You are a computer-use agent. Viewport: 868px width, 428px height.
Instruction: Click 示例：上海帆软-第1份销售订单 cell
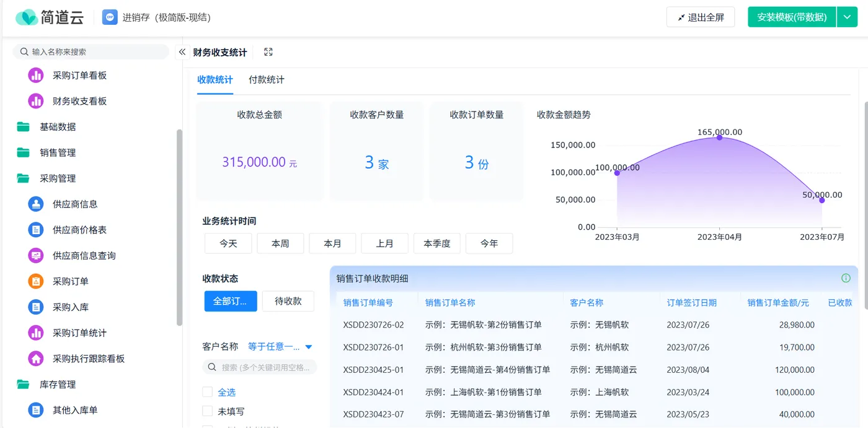pos(484,392)
